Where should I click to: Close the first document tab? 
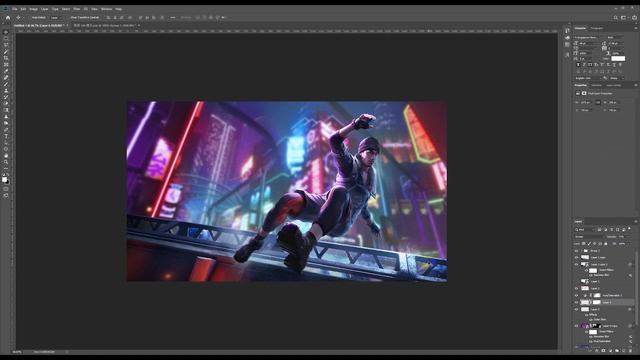[x=67, y=25]
